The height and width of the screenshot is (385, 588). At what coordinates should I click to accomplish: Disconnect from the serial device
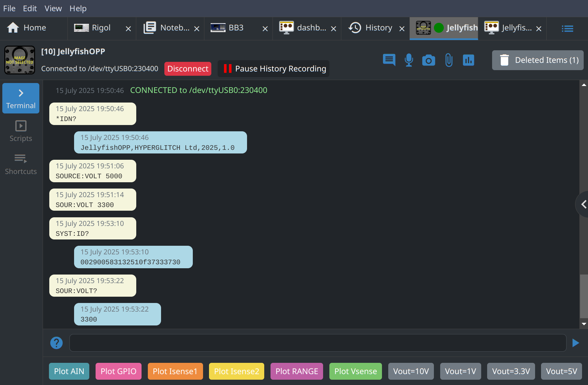tap(188, 69)
